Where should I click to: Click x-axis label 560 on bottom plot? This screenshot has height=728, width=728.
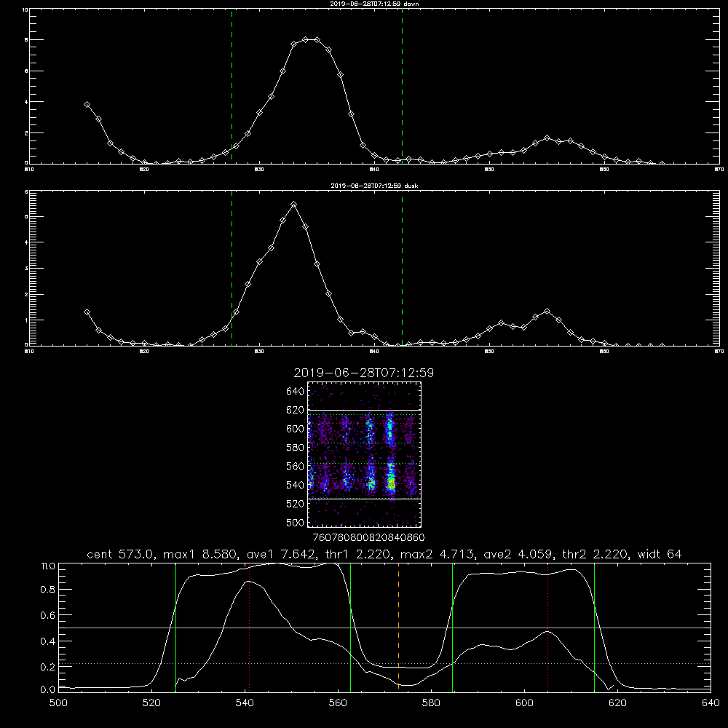coord(338,703)
